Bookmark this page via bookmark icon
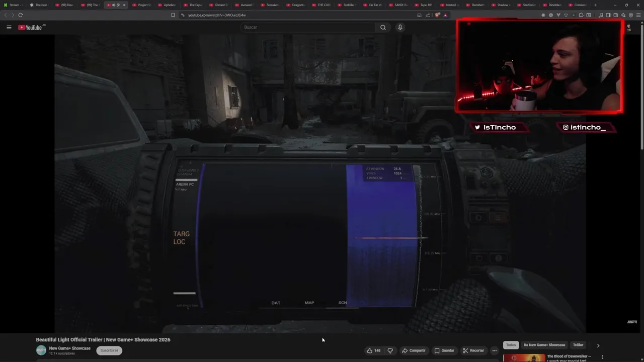 pos(173,15)
